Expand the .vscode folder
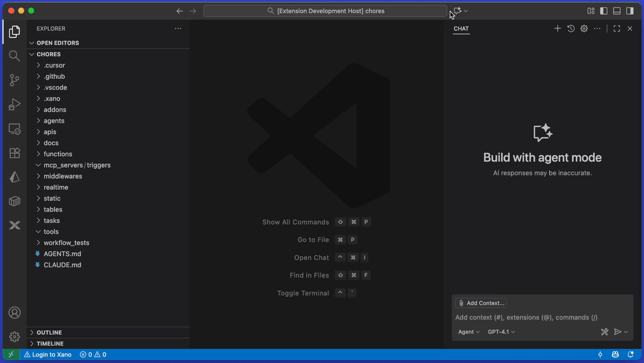 tap(109, 88)
